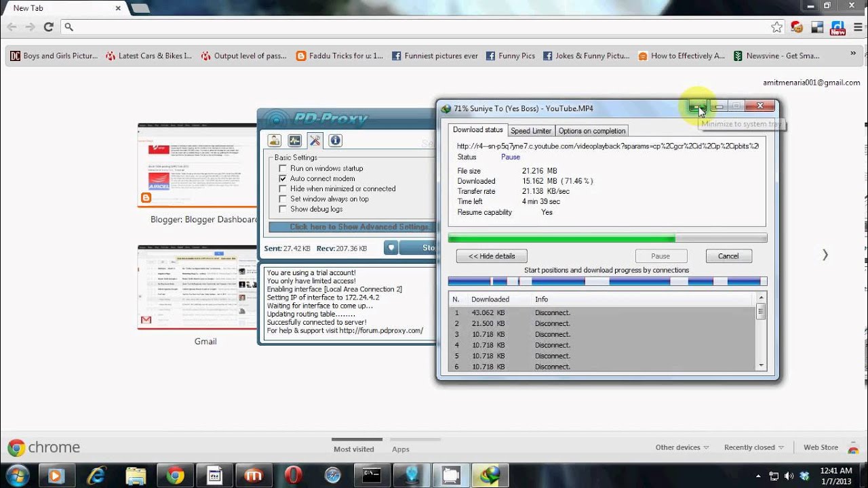Screen dimensions: 868x488
Task: Open the PD-Proxy info icon
Action: point(335,140)
